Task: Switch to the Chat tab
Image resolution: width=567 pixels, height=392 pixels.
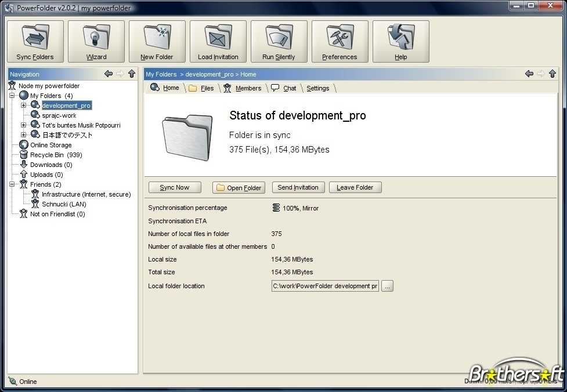Action: (284, 88)
